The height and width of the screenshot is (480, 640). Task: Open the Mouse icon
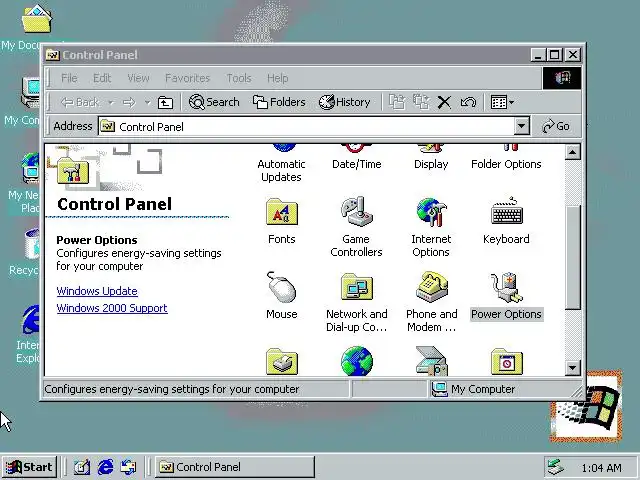click(x=282, y=287)
